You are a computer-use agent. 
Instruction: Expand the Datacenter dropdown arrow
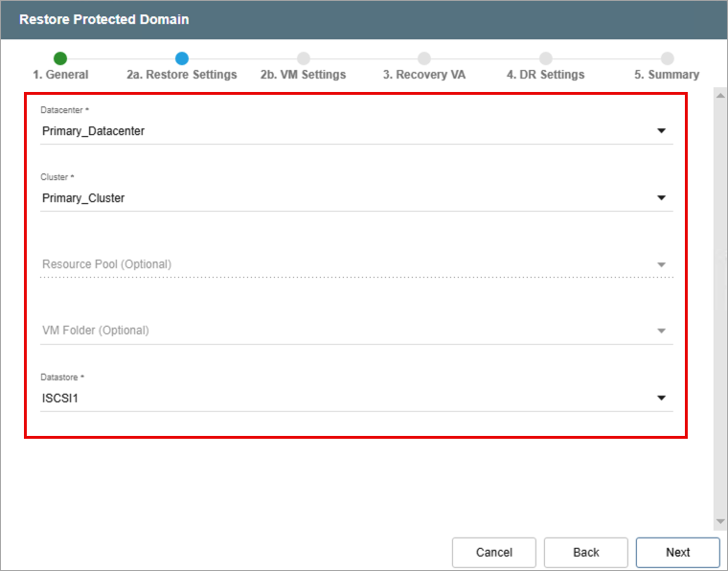point(661,131)
